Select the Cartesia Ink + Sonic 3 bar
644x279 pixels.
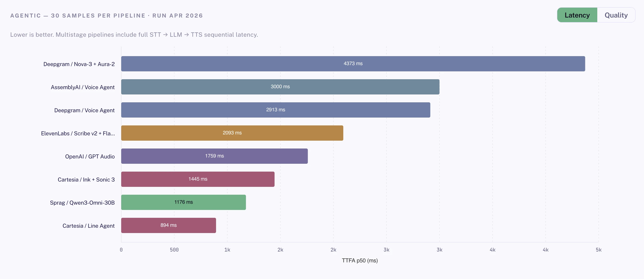198,179
